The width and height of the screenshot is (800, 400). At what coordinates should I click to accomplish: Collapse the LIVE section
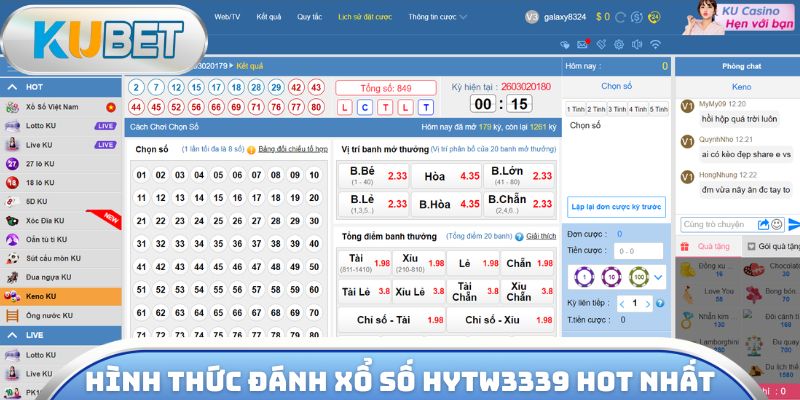point(12,335)
